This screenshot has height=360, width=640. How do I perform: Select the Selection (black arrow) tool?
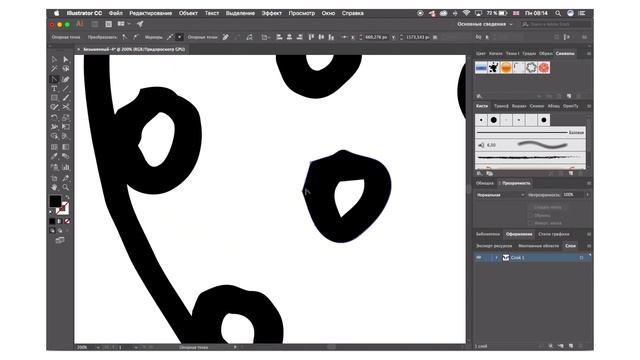coord(54,60)
